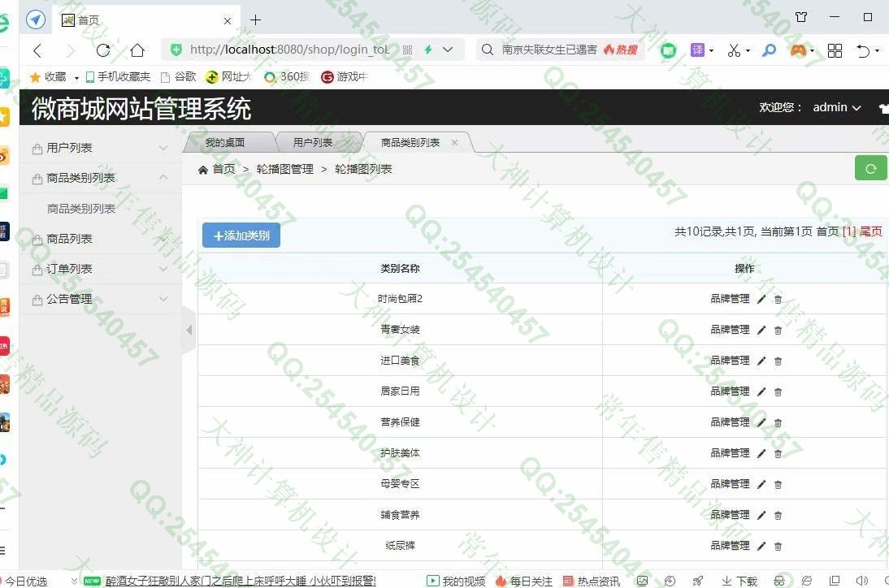Open the 谷歌 bookmark
The height and width of the screenshot is (588, 889).
point(178,77)
